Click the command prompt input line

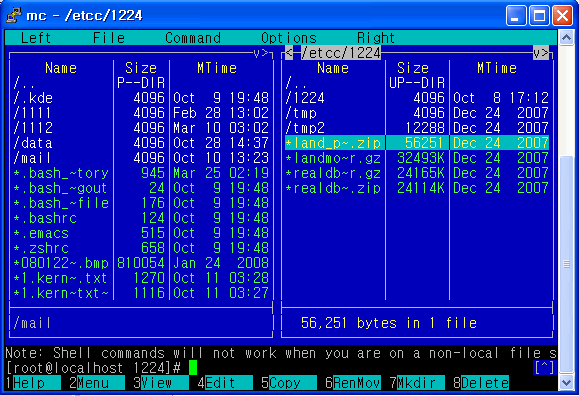tap(281, 368)
